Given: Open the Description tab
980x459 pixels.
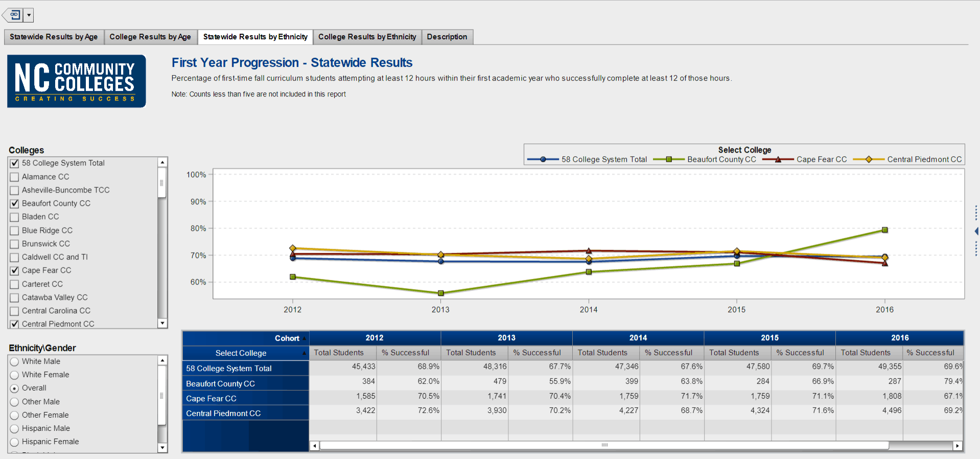Looking at the screenshot, I should [447, 37].
